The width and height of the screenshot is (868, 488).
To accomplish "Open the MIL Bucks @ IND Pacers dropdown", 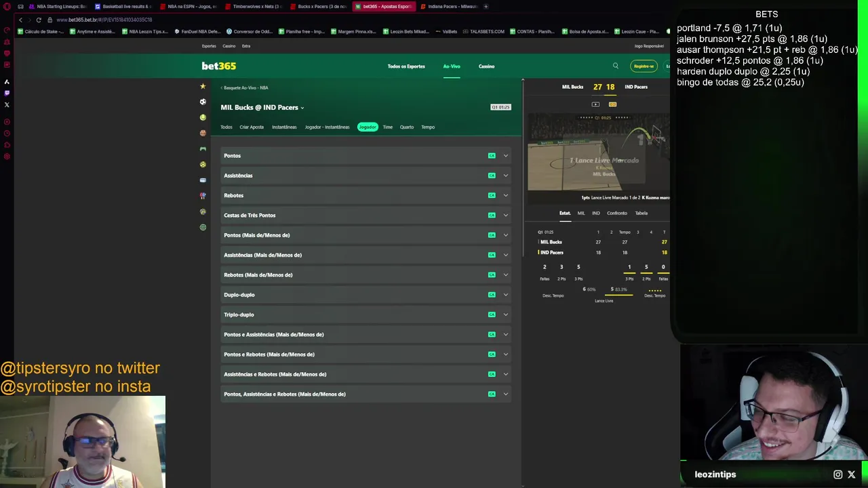I will click(262, 107).
